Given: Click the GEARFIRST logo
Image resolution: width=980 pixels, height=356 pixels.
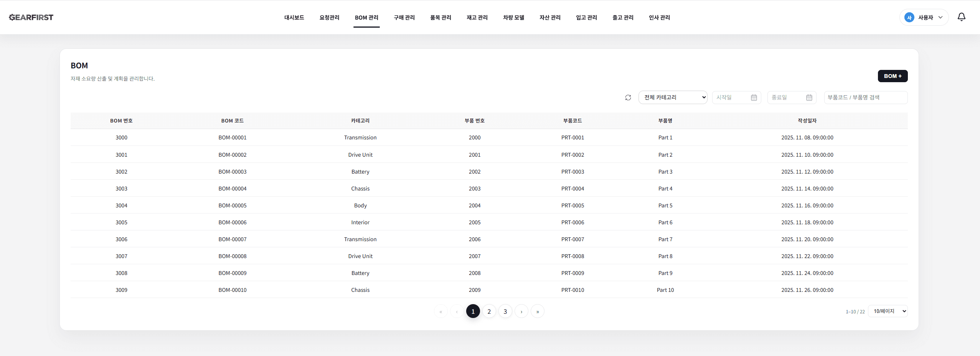Looking at the screenshot, I should coord(31,17).
